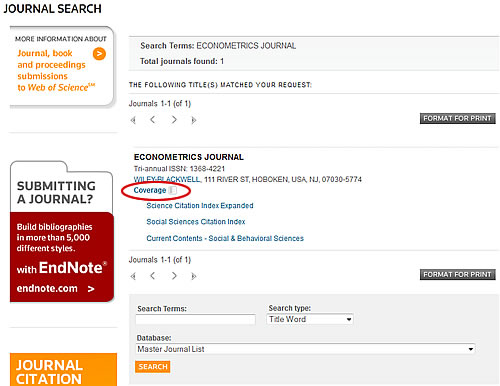Click the ISSN 1368-4221 text

197,169
